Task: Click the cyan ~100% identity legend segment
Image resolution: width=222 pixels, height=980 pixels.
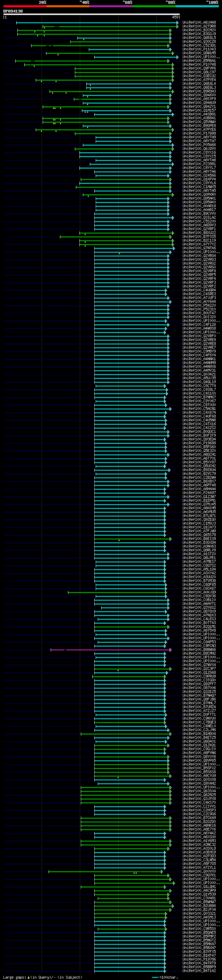Action: tap(197, 6)
